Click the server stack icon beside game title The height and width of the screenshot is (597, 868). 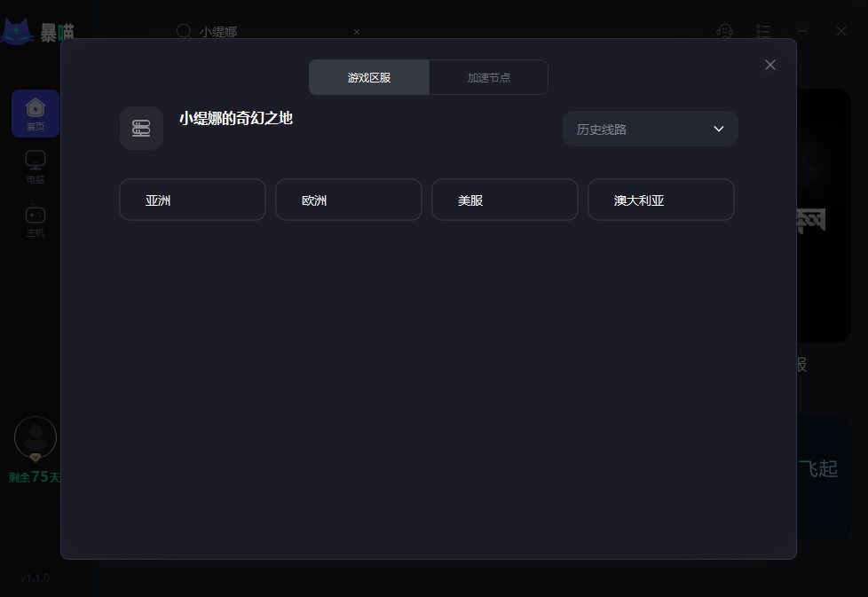(x=141, y=128)
